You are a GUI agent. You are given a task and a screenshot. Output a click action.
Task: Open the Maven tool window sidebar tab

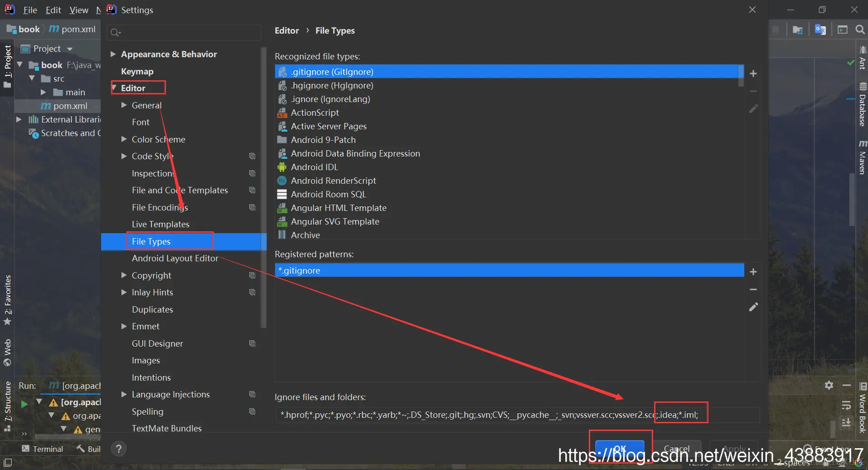pyautogui.click(x=863, y=157)
